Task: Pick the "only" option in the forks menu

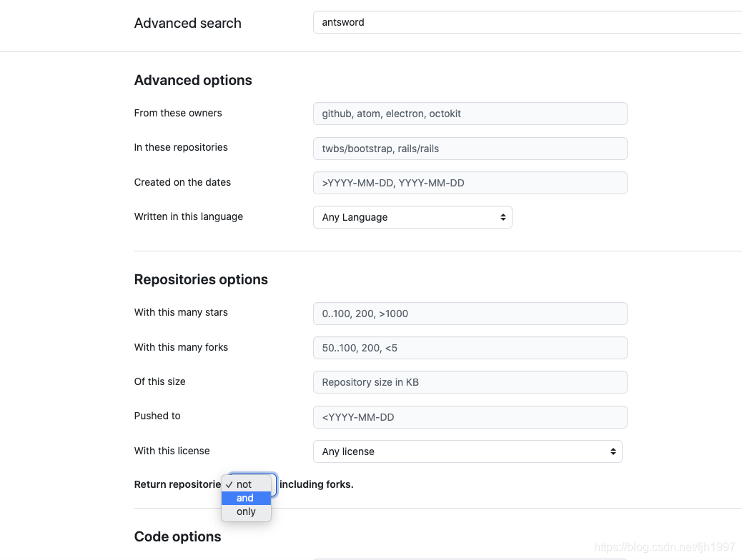Action: [246, 511]
